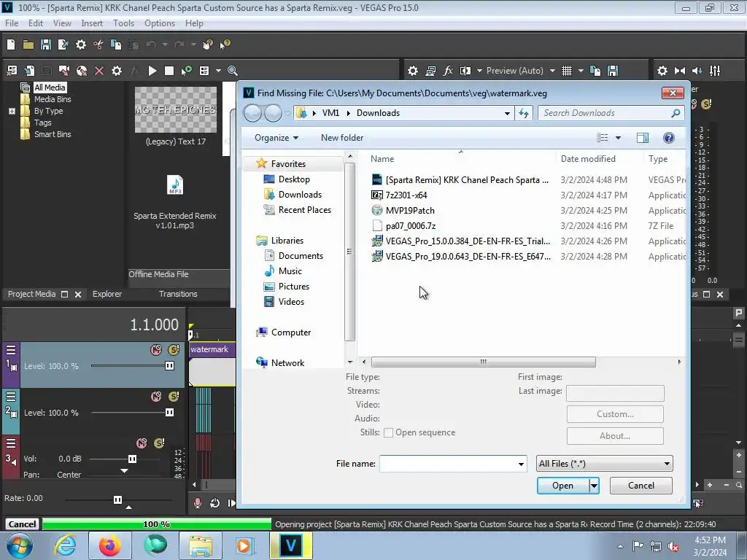The image size is (747, 560).
Task: Switch to the Transitions tab
Action: coord(178,294)
